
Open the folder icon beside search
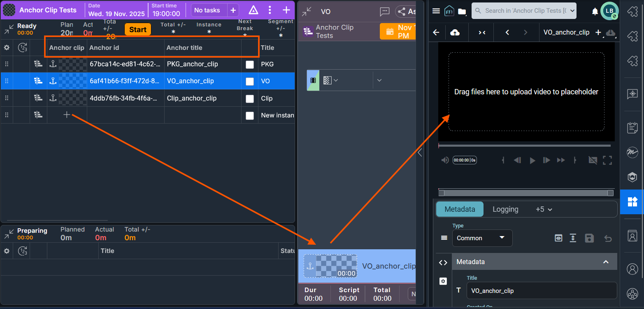point(462,11)
